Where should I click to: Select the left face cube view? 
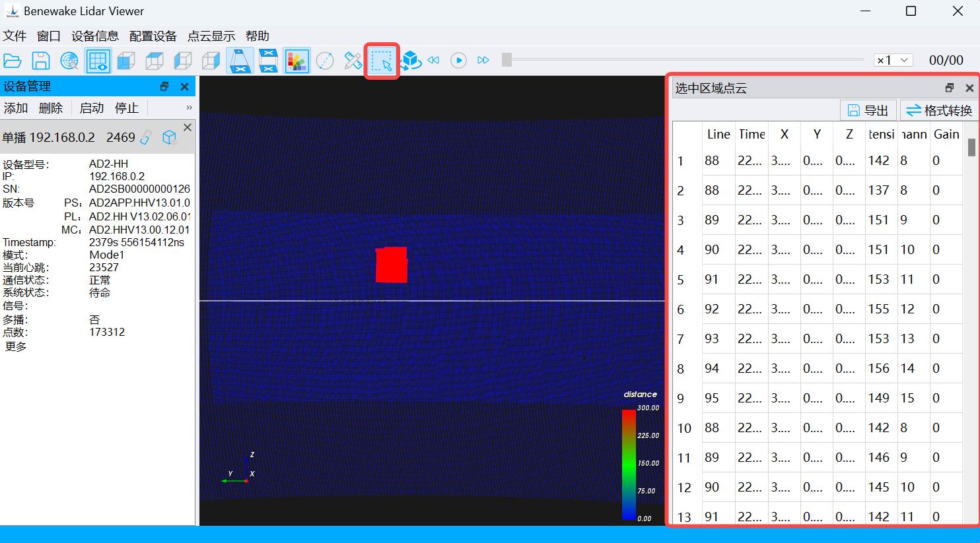(183, 61)
